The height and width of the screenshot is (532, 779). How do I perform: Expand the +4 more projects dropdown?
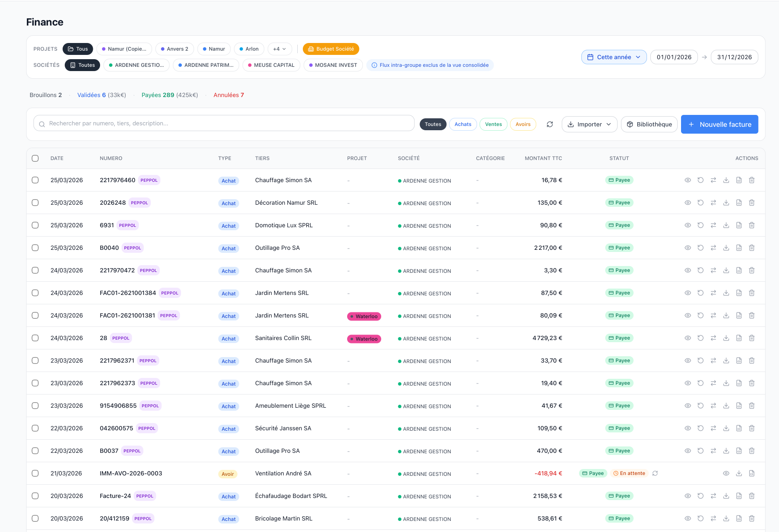click(x=279, y=49)
